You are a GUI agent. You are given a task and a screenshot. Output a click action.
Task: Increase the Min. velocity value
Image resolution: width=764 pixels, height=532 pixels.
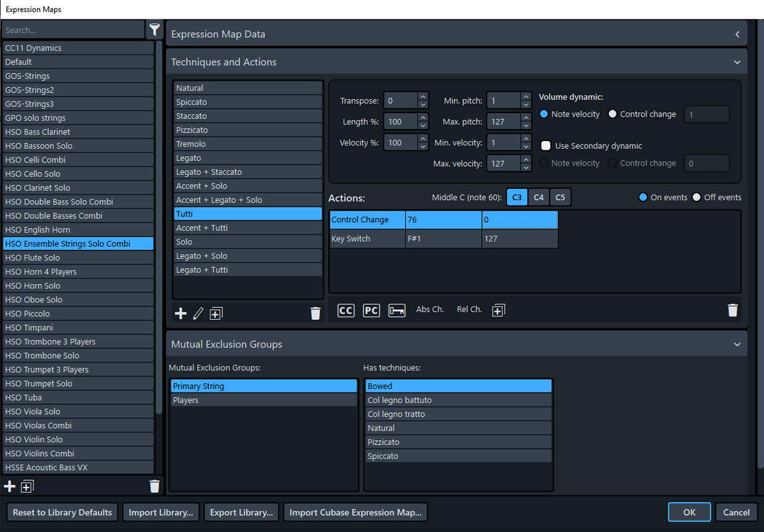526,138
